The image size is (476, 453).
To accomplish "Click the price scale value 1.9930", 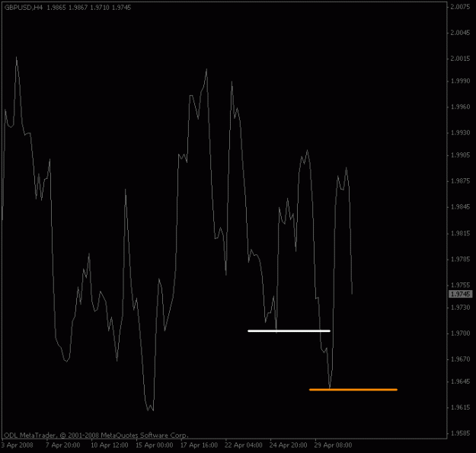I will [460, 132].
